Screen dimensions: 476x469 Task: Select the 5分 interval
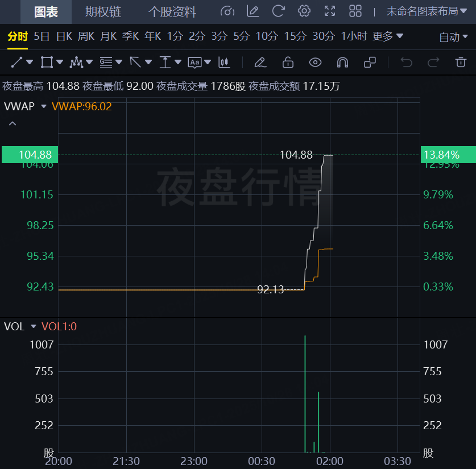coord(241,36)
